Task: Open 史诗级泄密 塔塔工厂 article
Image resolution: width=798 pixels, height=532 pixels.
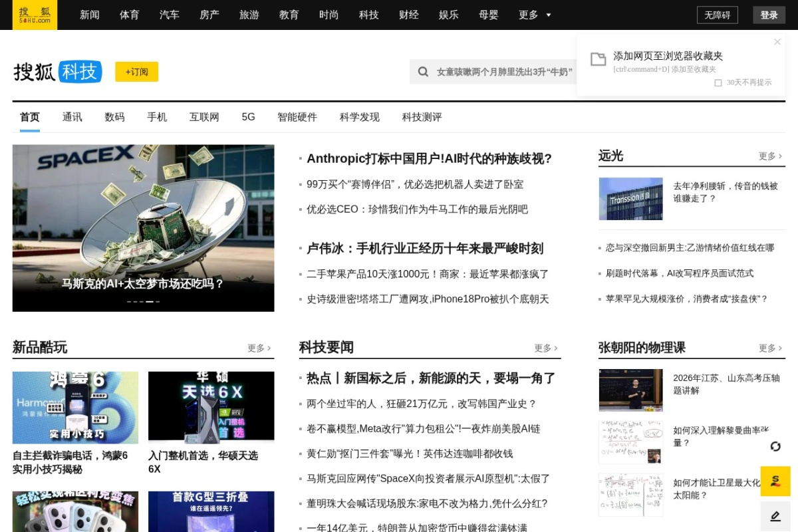Action: pos(428,299)
